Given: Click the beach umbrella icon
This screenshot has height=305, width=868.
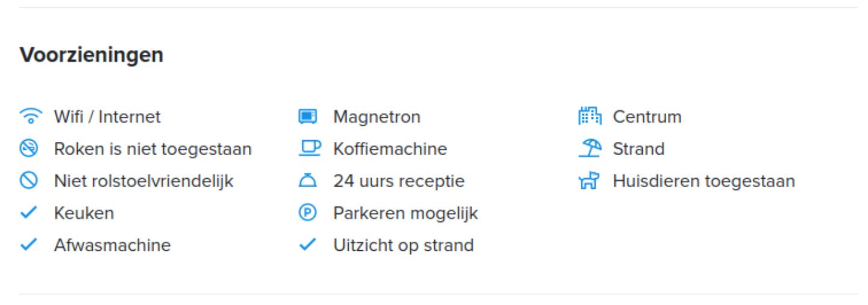Looking at the screenshot, I should tap(586, 149).
